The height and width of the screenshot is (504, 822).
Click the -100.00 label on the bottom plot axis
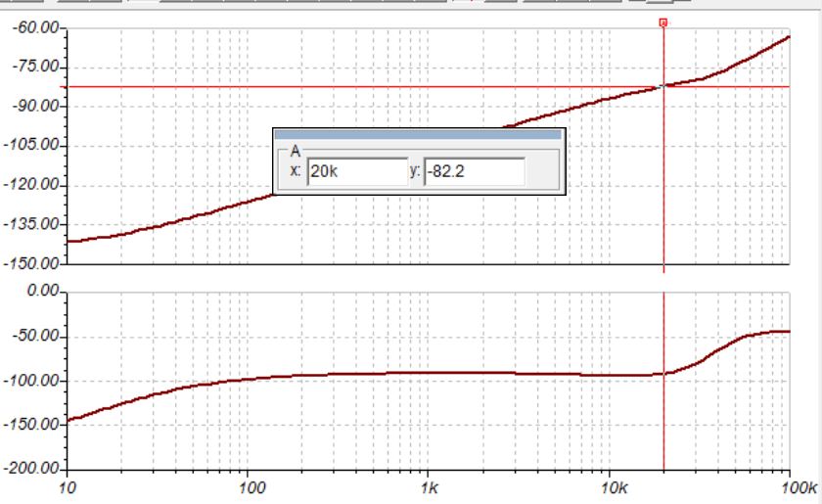pyautogui.click(x=31, y=381)
